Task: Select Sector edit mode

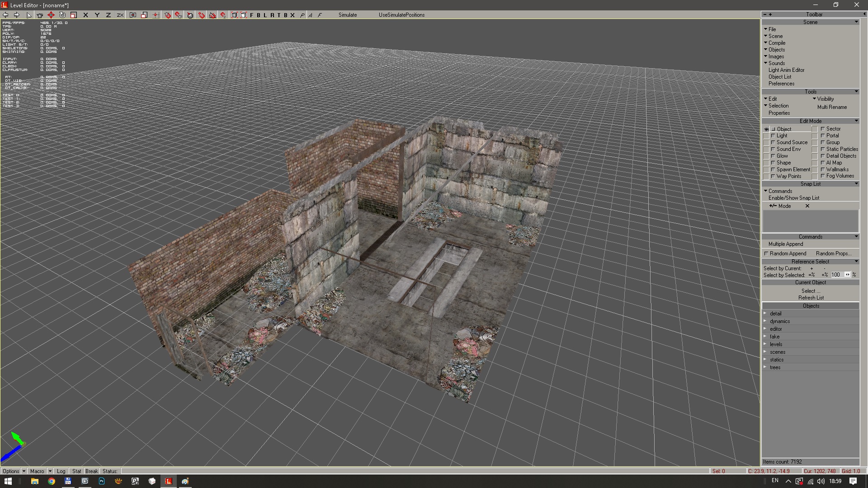Action: click(x=833, y=129)
